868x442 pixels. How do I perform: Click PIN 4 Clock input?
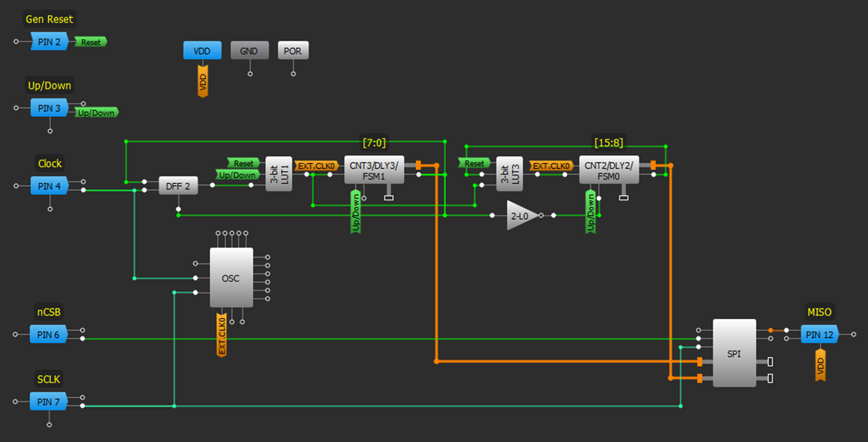[x=49, y=186]
